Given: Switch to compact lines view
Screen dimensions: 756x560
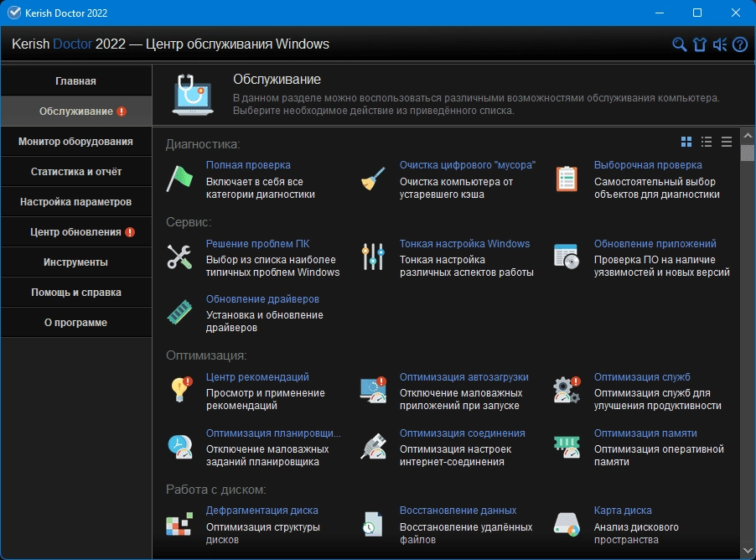Looking at the screenshot, I should pyautogui.click(x=727, y=142).
